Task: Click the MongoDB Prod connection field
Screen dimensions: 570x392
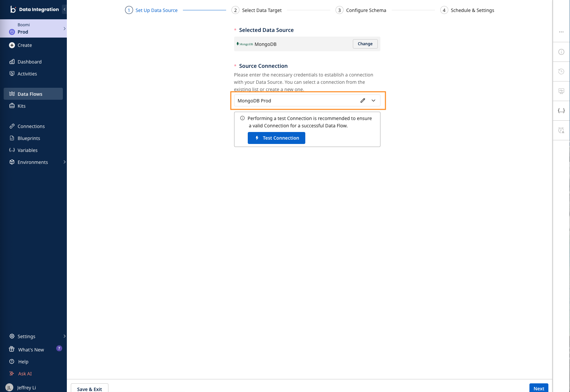Action: (x=307, y=100)
